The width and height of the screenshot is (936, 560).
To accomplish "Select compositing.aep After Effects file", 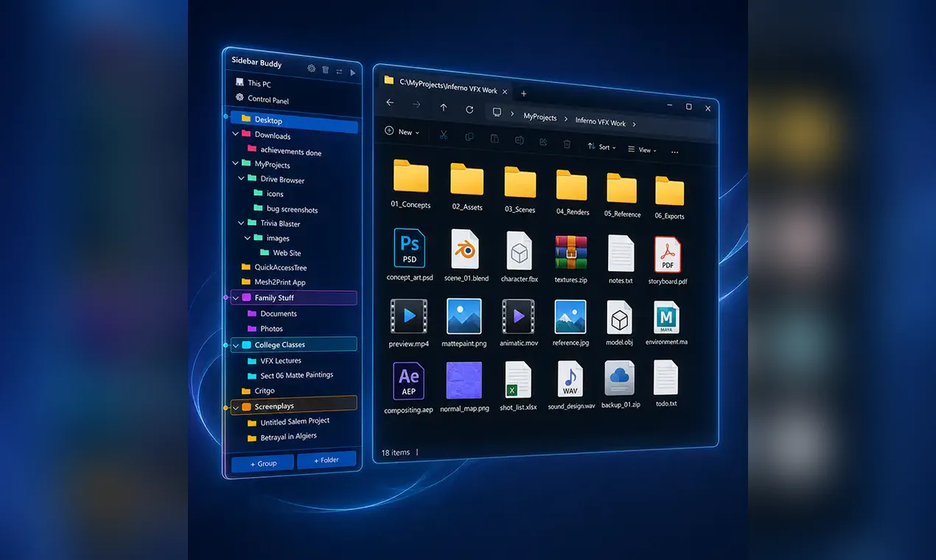I will pos(408,388).
